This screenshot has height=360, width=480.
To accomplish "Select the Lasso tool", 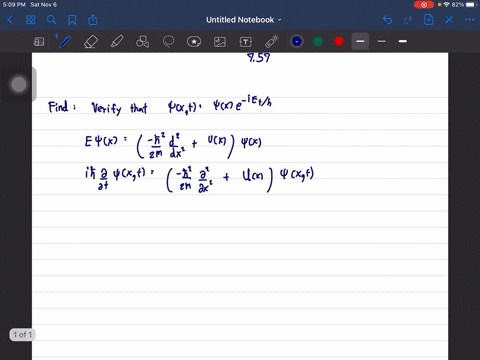I will (x=168, y=42).
